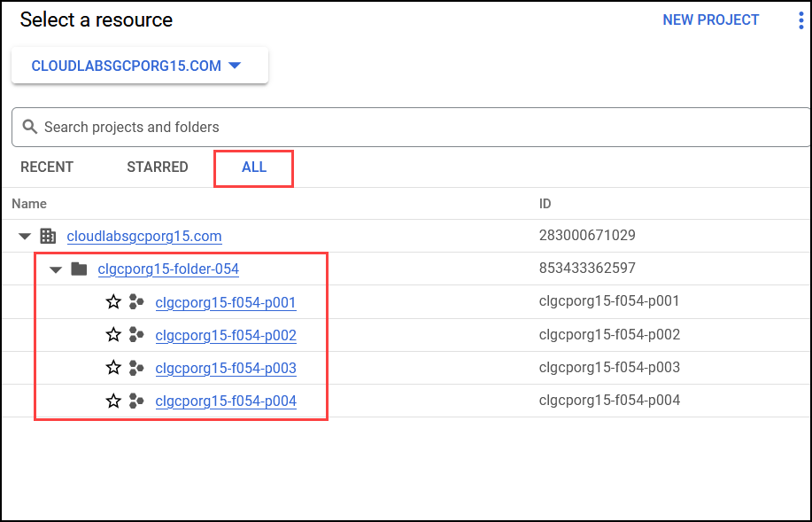Star the clgcporg15-f054-p002 project
The height and width of the screenshot is (522, 812).
coord(113,334)
